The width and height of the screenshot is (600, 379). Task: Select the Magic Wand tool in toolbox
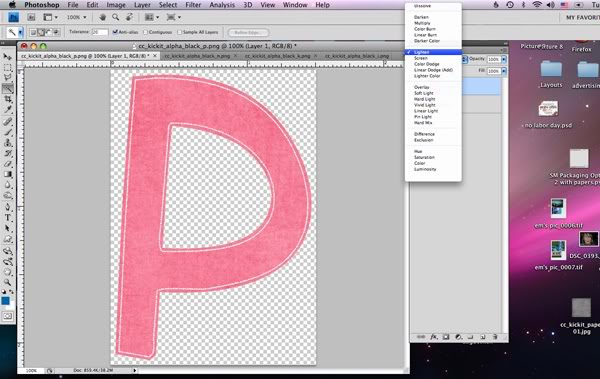click(7, 88)
